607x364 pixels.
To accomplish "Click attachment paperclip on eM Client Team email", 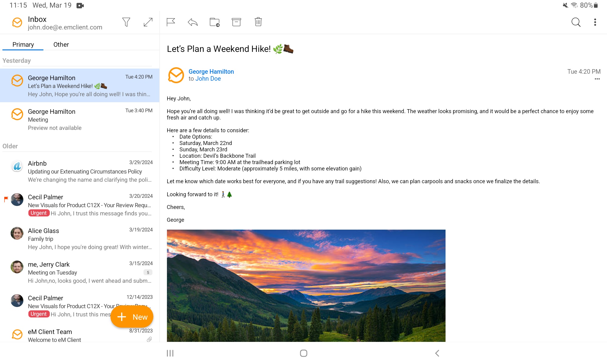I will tap(149, 339).
